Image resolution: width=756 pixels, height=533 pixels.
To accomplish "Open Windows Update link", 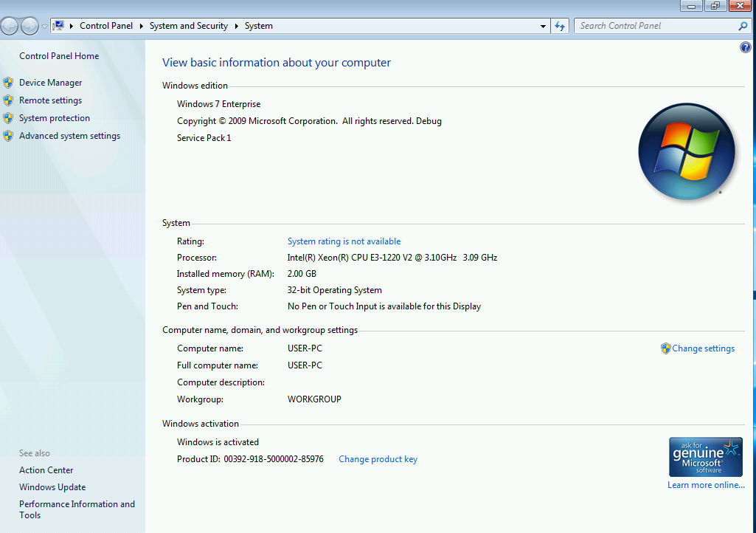I will (52, 487).
